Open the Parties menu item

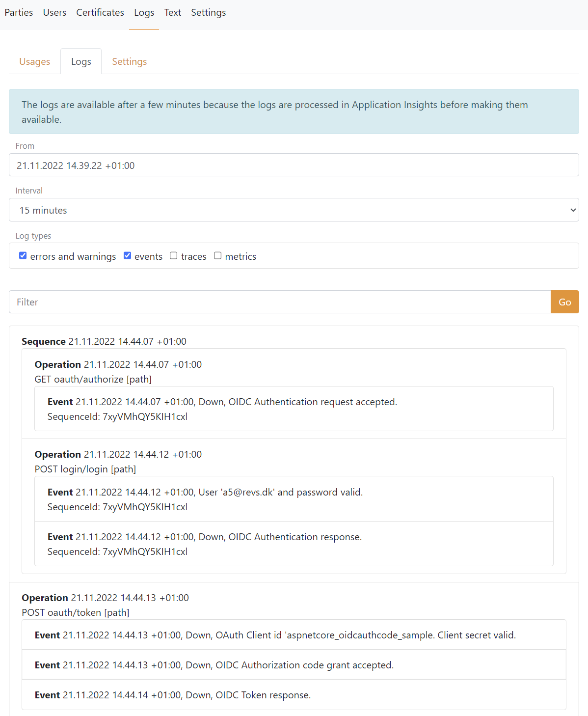pos(18,12)
